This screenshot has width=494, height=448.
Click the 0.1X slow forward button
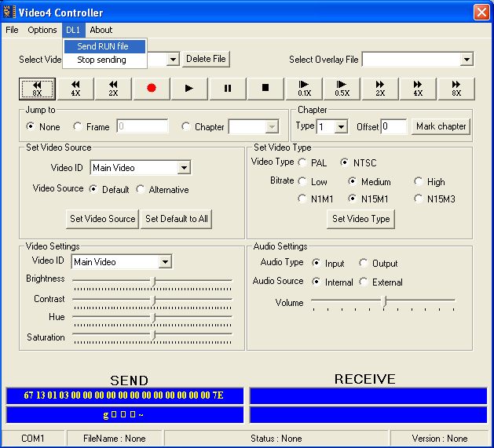pos(304,88)
